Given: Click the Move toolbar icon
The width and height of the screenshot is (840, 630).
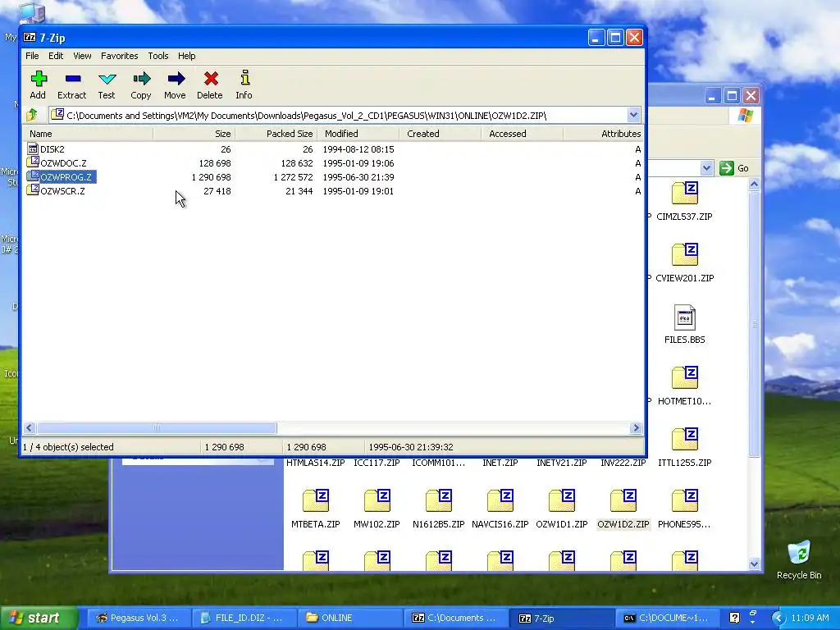Looking at the screenshot, I should coord(176,79).
